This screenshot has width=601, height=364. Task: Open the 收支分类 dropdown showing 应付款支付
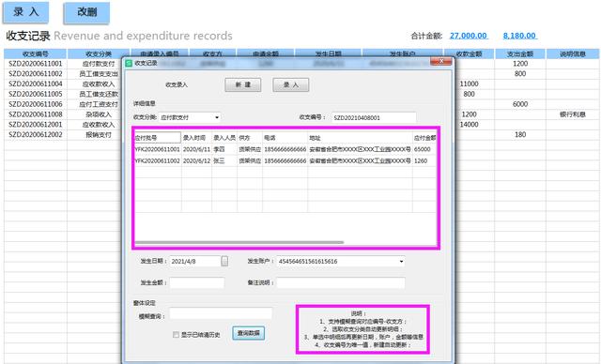pos(190,117)
